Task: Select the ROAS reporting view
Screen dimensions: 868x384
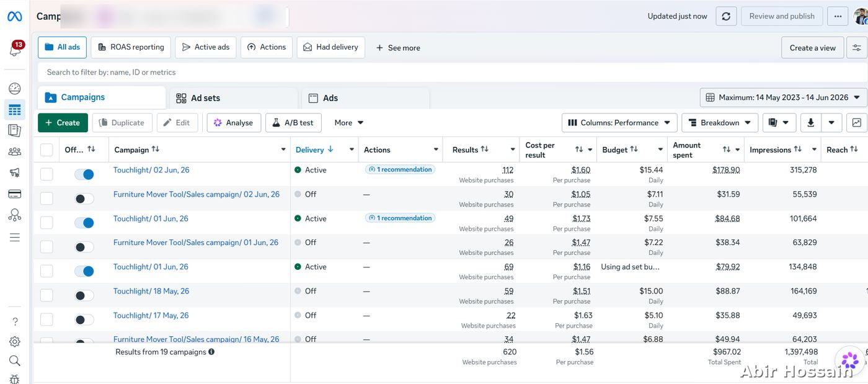Action: [131, 47]
